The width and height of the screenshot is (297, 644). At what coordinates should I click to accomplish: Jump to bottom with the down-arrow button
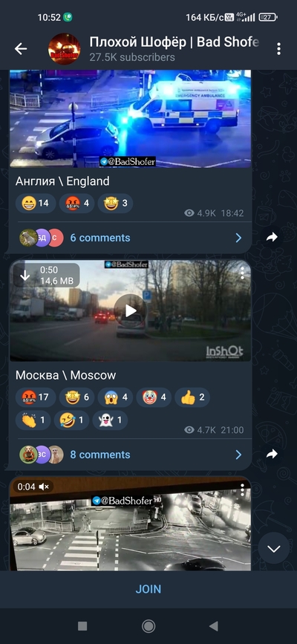(273, 548)
